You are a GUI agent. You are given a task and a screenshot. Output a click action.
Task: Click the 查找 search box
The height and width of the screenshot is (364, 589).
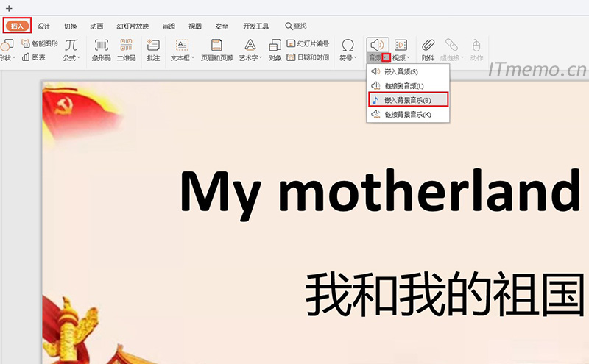tap(296, 26)
